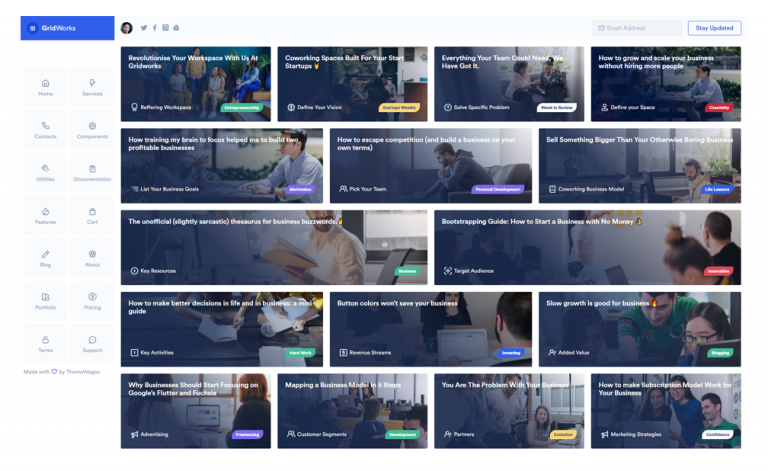The image size is (768, 471).
Task: Open the Pricing dollar icon
Action: click(92, 300)
